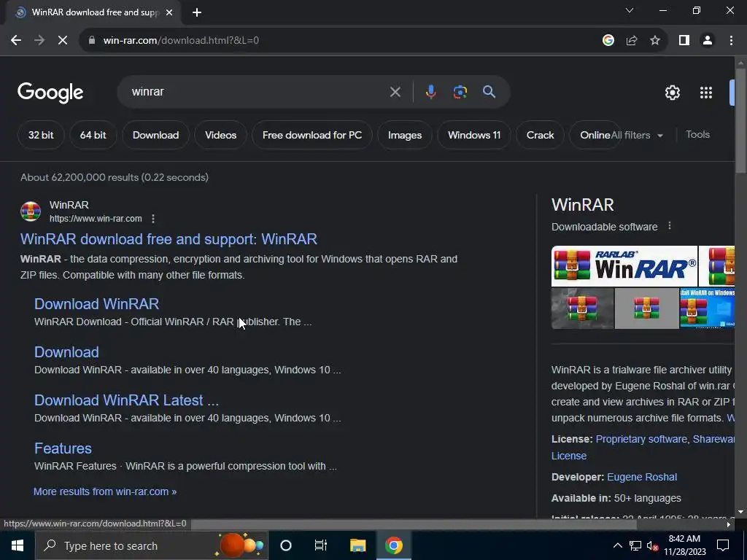Click the WinRAR result favicon
Screen dimensions: 747x560
pyautogui.click(x=31, y=211)
